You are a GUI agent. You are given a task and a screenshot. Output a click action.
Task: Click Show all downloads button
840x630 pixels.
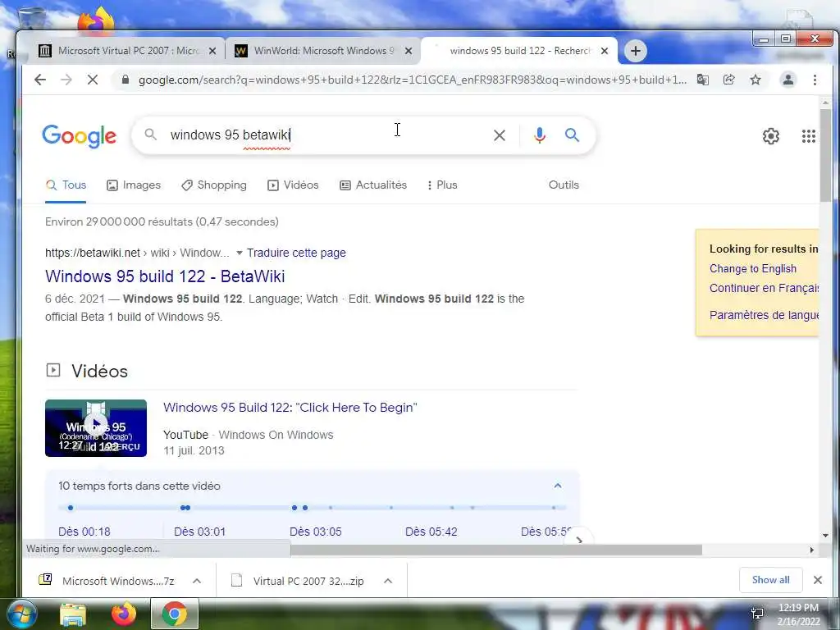point(770,580)
